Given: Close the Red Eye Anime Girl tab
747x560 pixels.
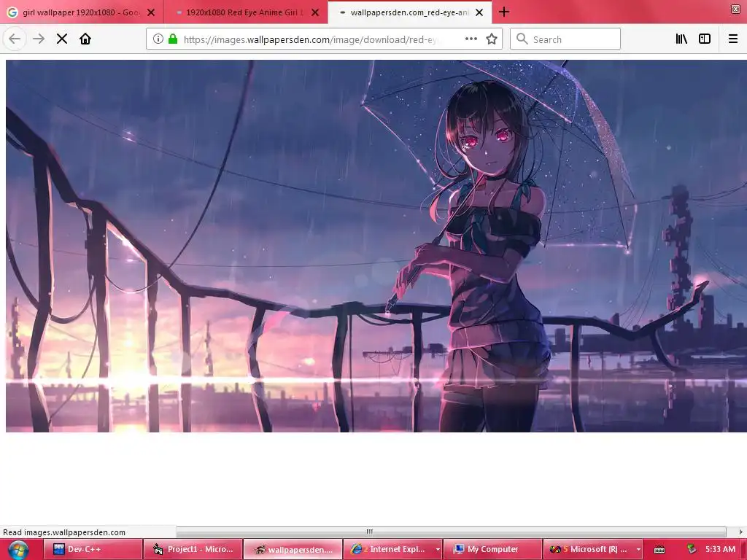Looking at the screenshot, I should [315, 12].
